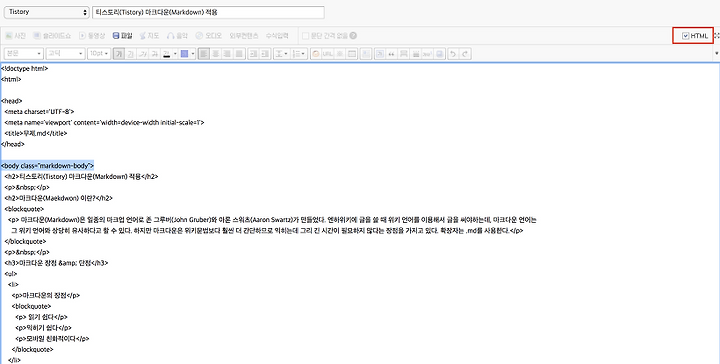Click the h3 마크다운 장점 &amp; 단점 line

tap(56, 263)
